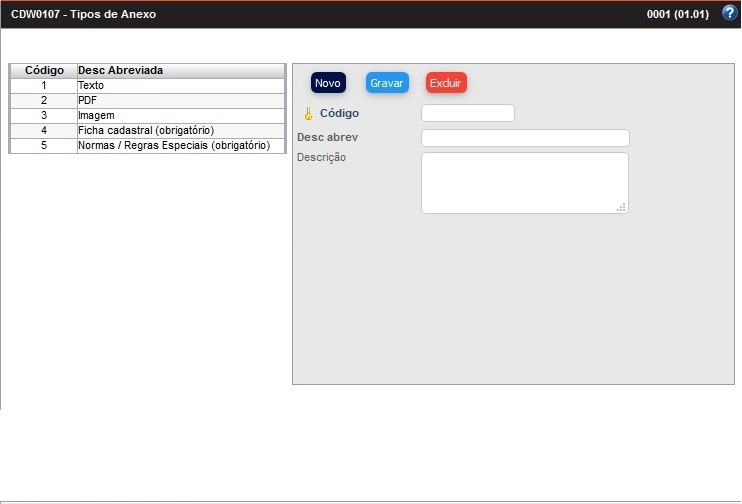Click the CDW0107 - Tipos de Anexo title
This screenshot has height=504, width=742.
click(83, 15)
